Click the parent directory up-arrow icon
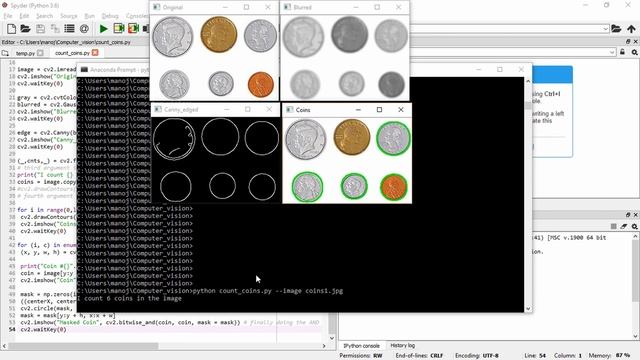The height and width of the screenshot is (360, 640). pyautogui.click(x=631, y=29)
